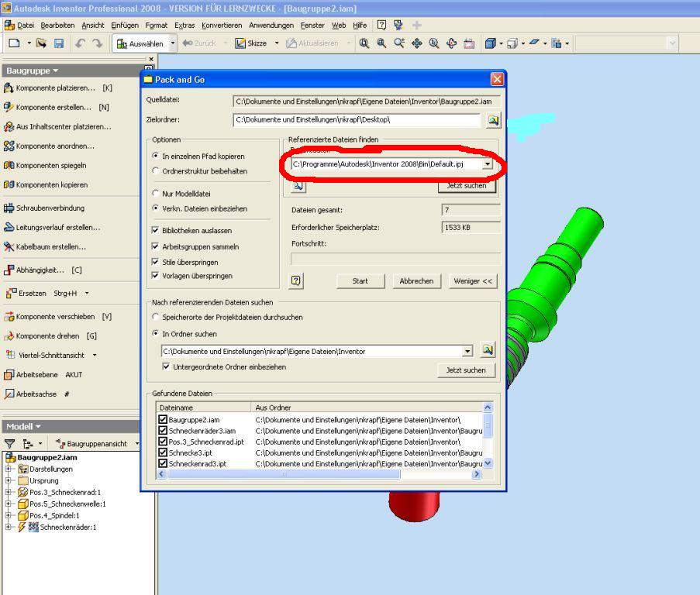
Task: Click Leitungsverlauf erstellen icon
Action: tap(9, 227)
